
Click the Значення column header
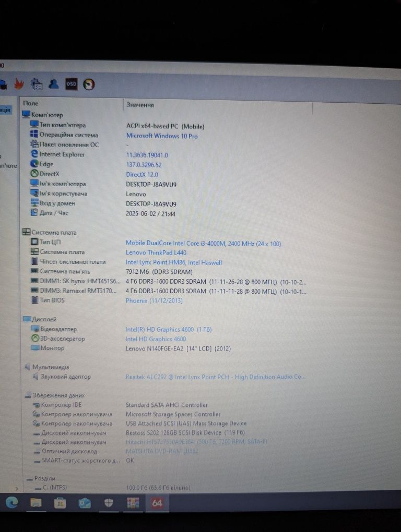point(140,105)
